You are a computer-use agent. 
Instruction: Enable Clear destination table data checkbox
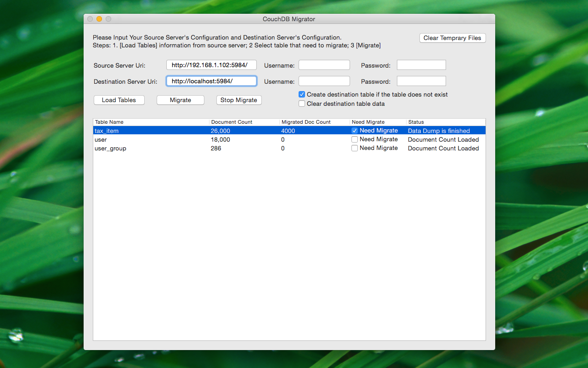pos(302,103)
